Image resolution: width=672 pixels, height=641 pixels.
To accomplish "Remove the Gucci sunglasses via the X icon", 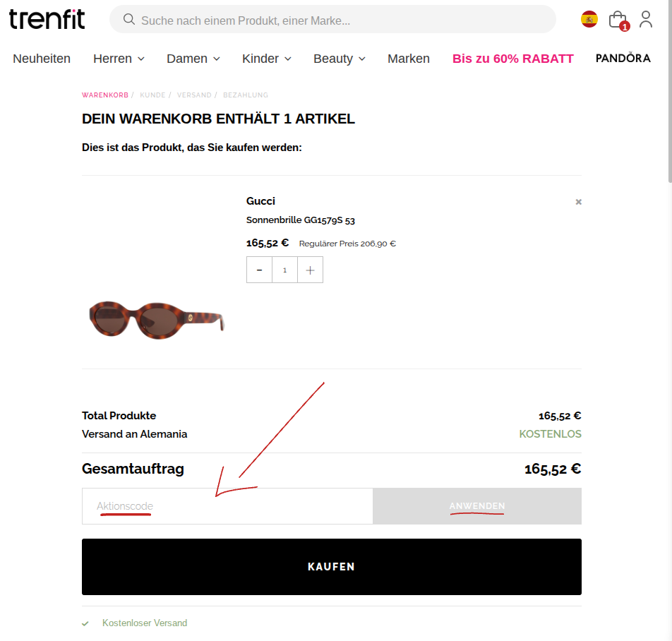I will 578,202.
